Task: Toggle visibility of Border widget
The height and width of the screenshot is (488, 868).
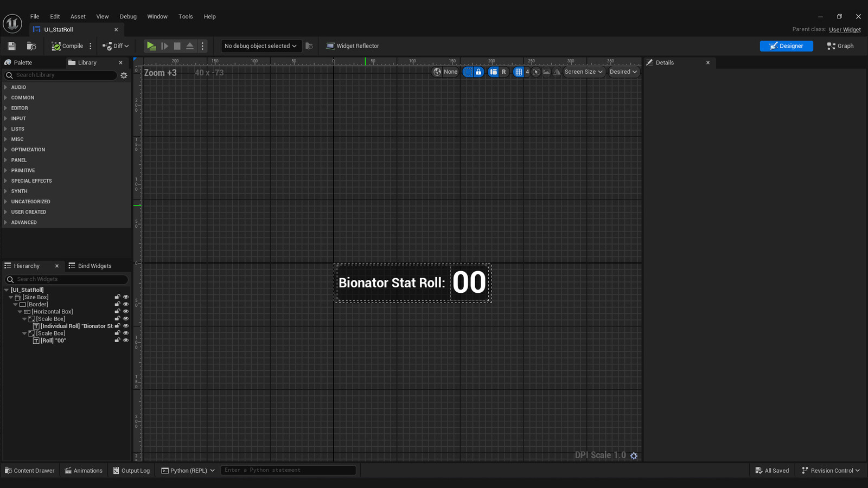Action: (126, 304)
